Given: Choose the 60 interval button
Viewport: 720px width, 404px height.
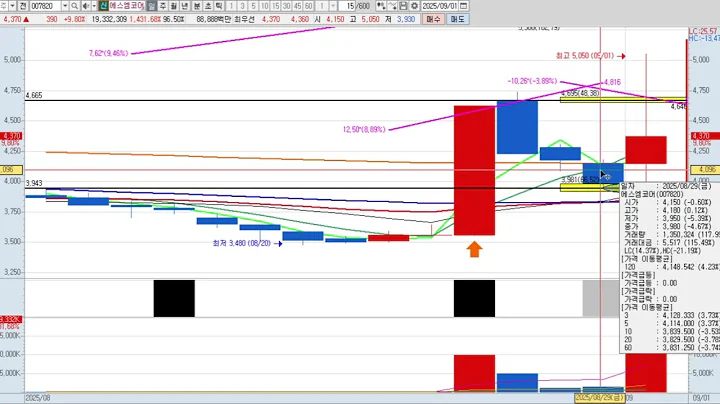Looking at the screenshot, I should click(309, 6).
